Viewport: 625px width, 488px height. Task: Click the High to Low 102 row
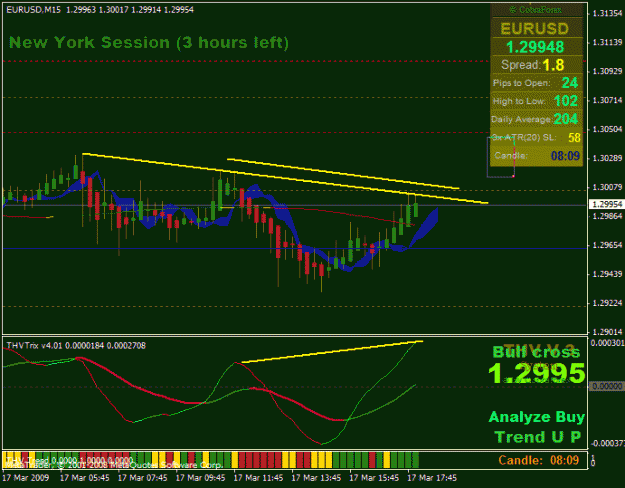click(x=535, y=101)
